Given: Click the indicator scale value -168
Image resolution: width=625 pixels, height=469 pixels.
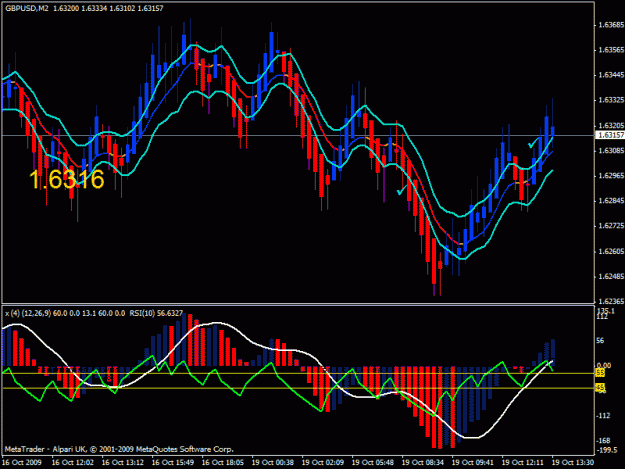Looking at the screenshot, I should tap(603, 441).
